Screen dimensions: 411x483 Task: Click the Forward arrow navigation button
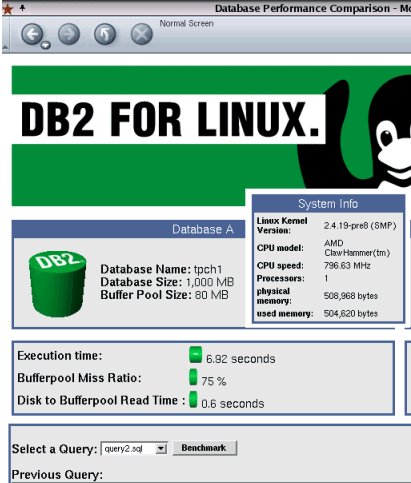[69, 34]
